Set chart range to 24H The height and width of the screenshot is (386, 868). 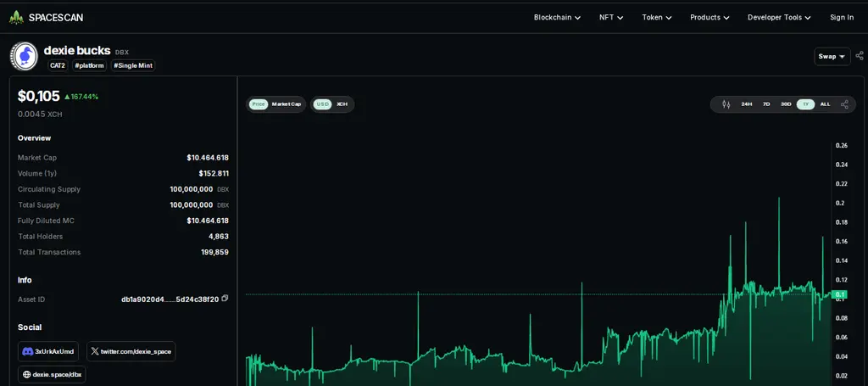(746, 104)
